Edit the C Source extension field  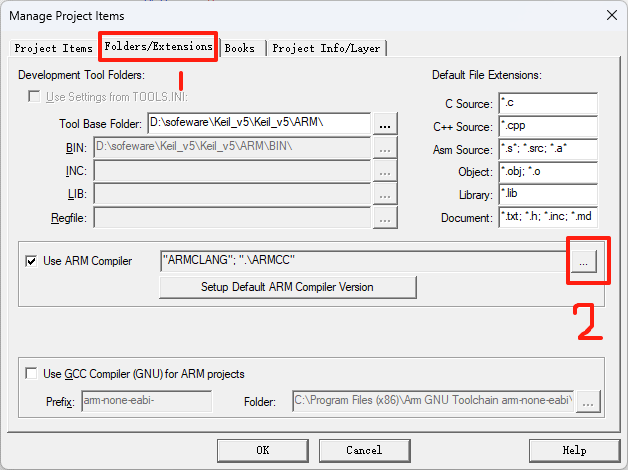[548, 103]
